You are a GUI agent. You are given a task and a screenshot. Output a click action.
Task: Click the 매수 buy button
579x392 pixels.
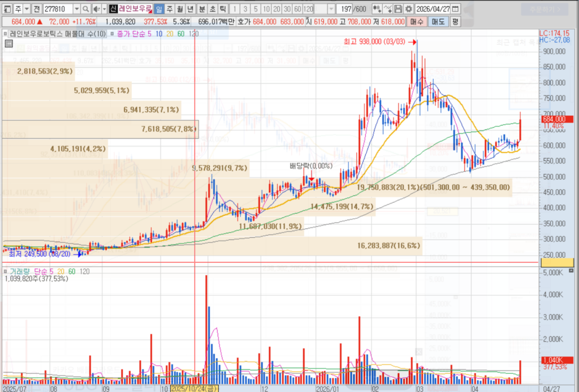pos(417,22)
